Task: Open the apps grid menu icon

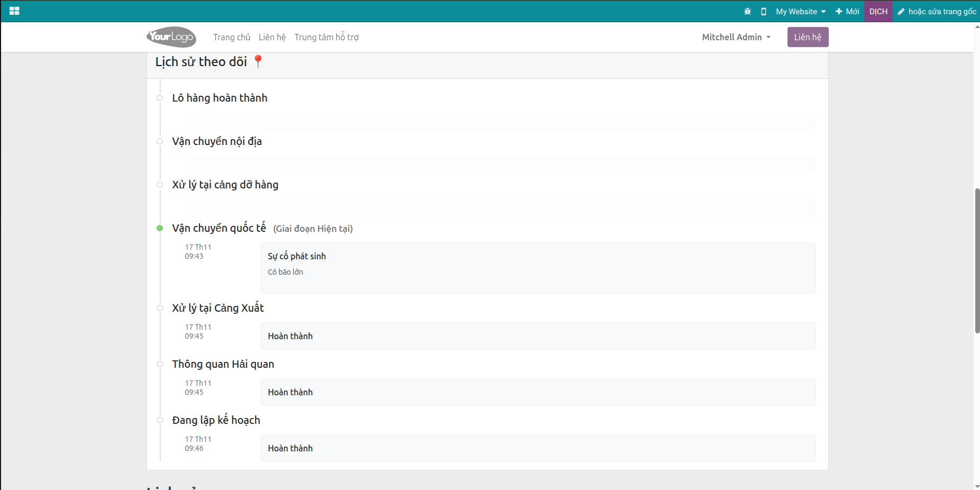Action: (14, 11)
